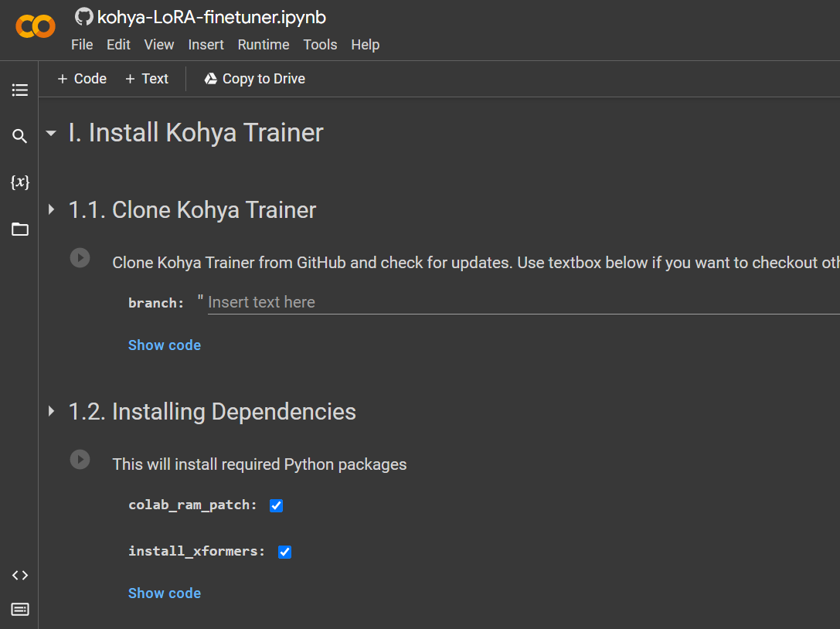Open the Runtime menu
This screenshot has height=629, width=840.
[x=263, y=45]
